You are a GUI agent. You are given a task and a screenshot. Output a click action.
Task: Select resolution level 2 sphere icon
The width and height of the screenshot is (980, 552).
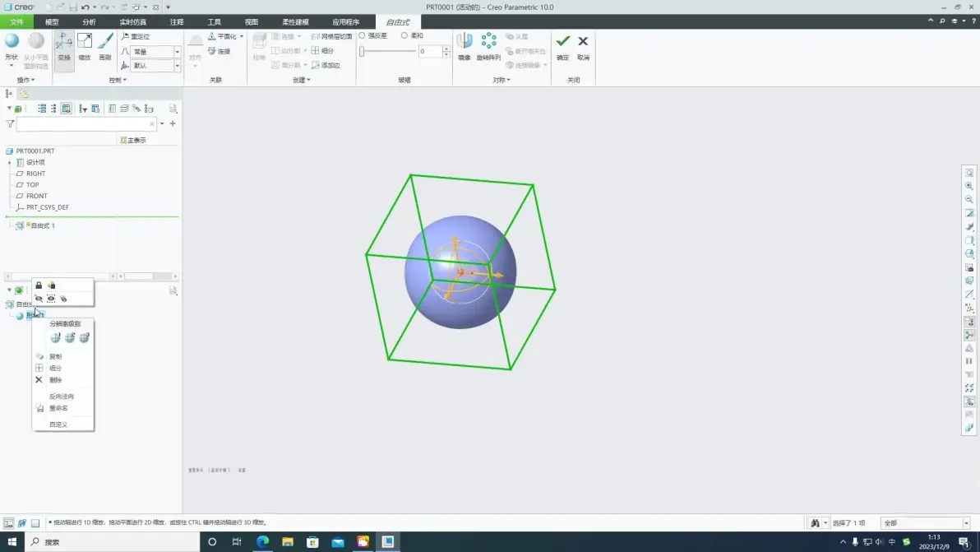pos(70,338)
